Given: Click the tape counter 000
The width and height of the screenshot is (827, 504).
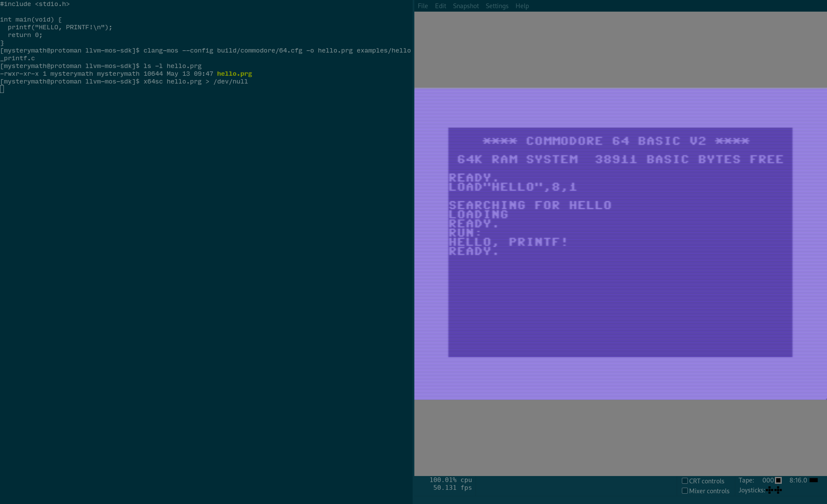Looking at the screenshot, I should point(768,480).
